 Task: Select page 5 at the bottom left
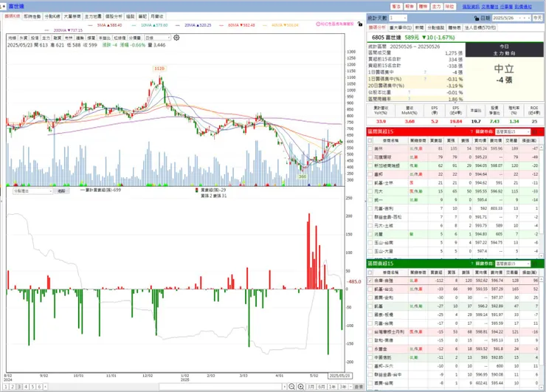(32, 387)
